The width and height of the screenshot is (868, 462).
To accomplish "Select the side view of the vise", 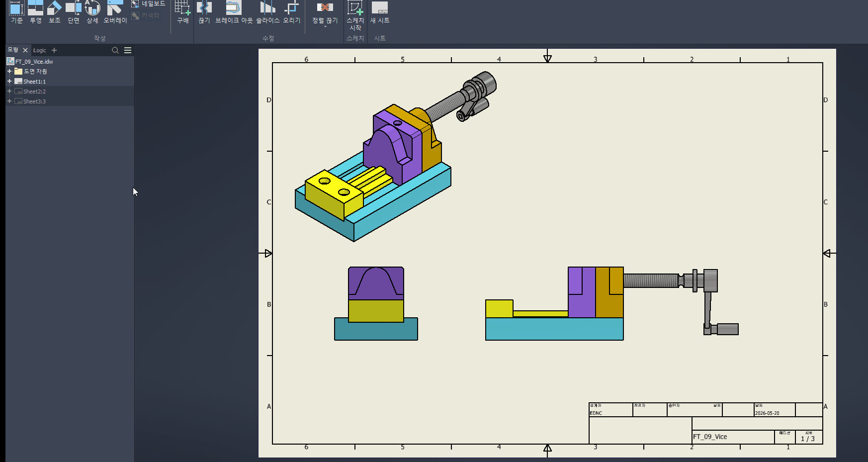I will 376,303.
